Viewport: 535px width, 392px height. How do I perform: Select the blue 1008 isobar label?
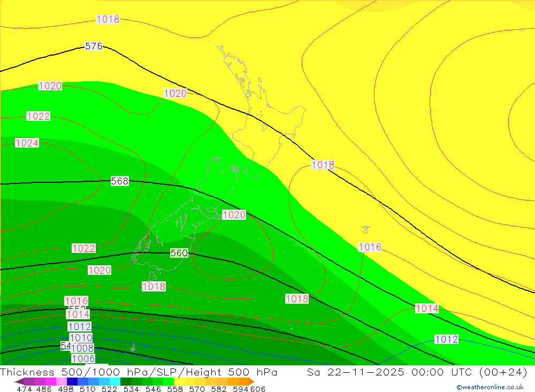pyautogui.click(x=82, y=348)
